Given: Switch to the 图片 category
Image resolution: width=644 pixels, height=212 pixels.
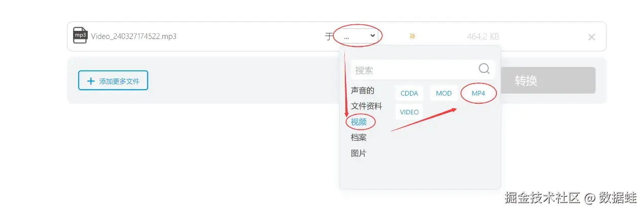Looking at the screenshot, I should (x=359, y=153).
